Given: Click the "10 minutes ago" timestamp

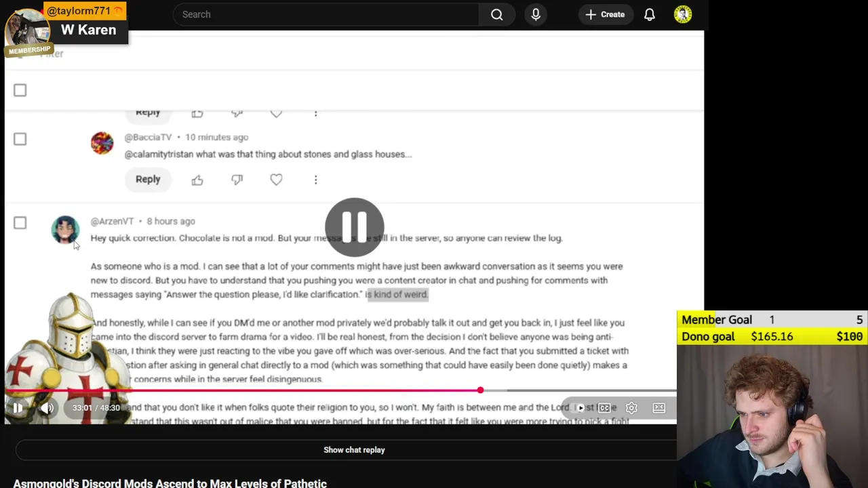Looking at the screenshot, I should (217, 137).
